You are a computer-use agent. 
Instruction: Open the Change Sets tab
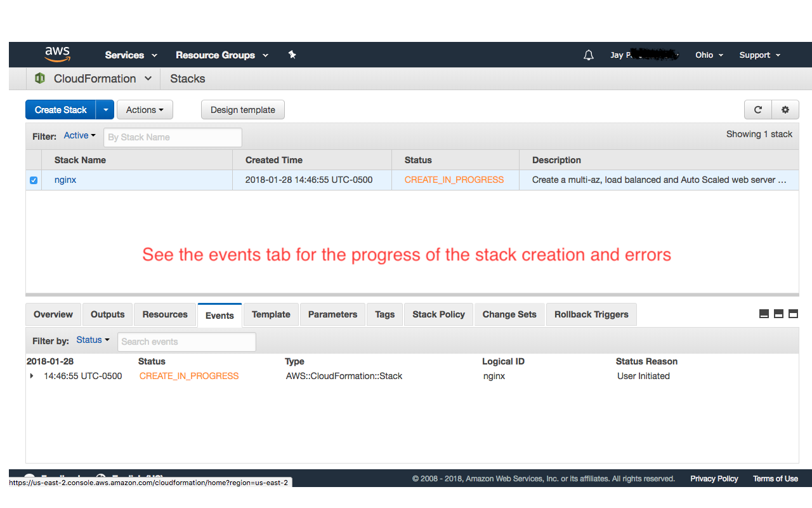pos(509,314)
